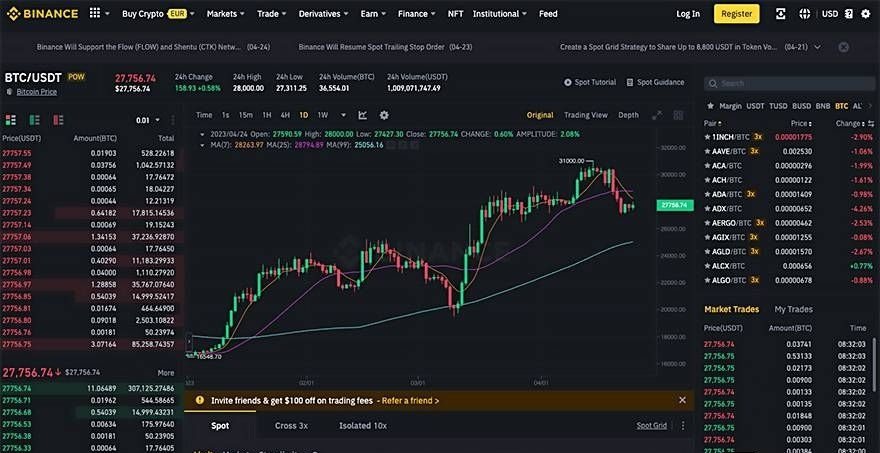Screen dimensions: 880x453
Task: Open the My Trades tab
Action: click(793, 309)
